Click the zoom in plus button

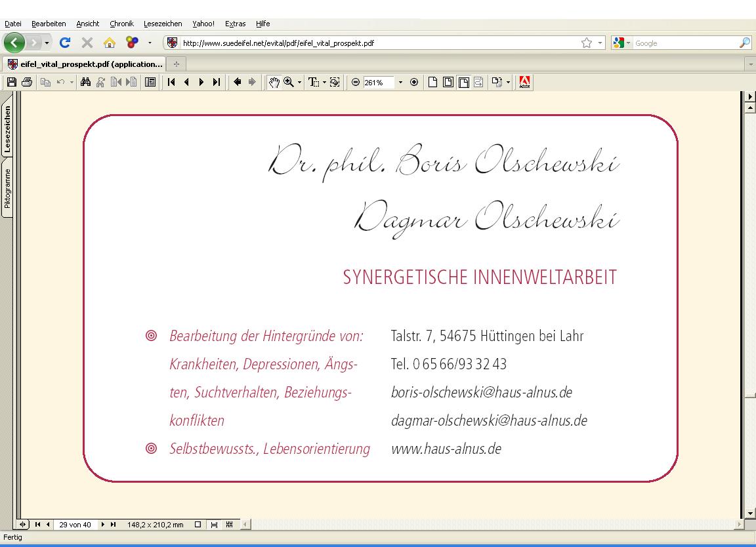[x=414, y=83]
